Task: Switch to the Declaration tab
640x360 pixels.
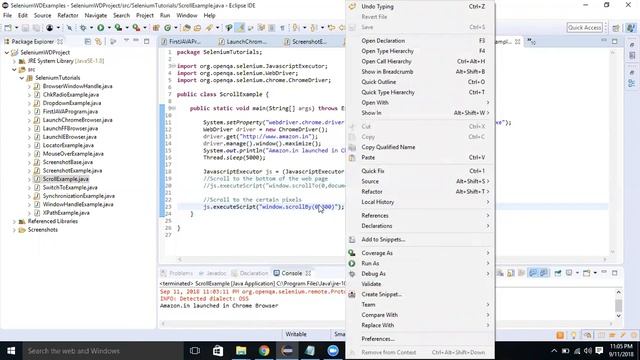Action: point(250,273)
